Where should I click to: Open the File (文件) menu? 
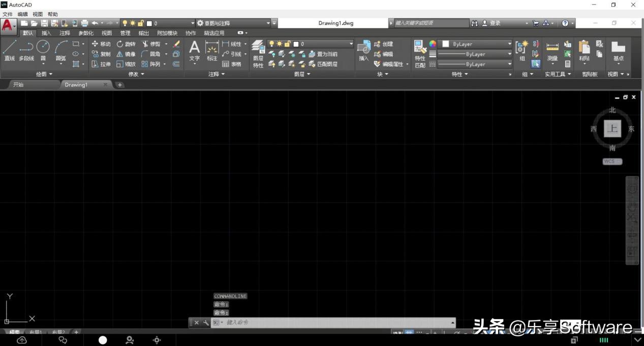[x=7, y=14]
